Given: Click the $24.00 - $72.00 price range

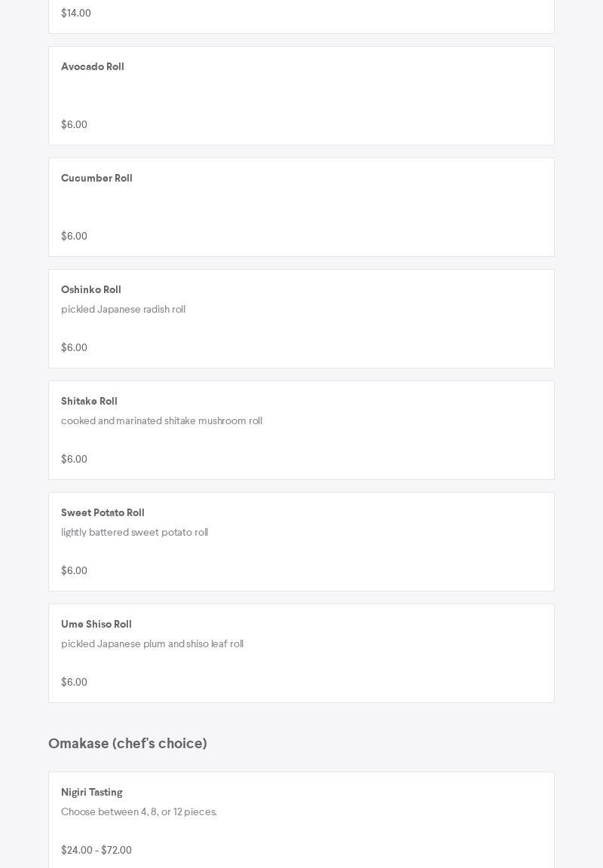Looking at the screenshot, I should (x=96, y=851).
